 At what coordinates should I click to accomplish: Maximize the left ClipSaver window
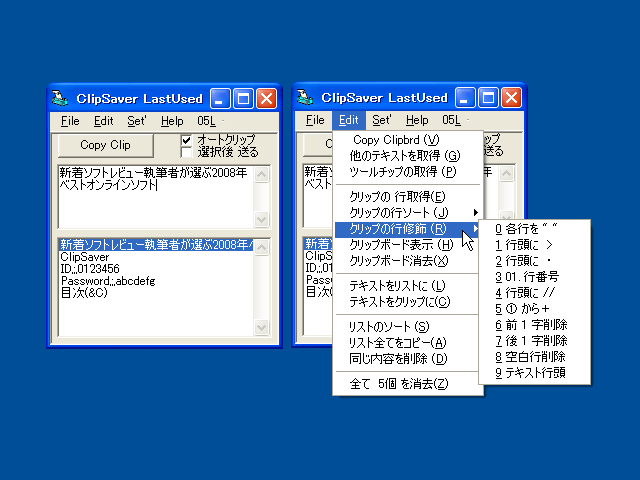pyautogui.click(x=243, y=98)
